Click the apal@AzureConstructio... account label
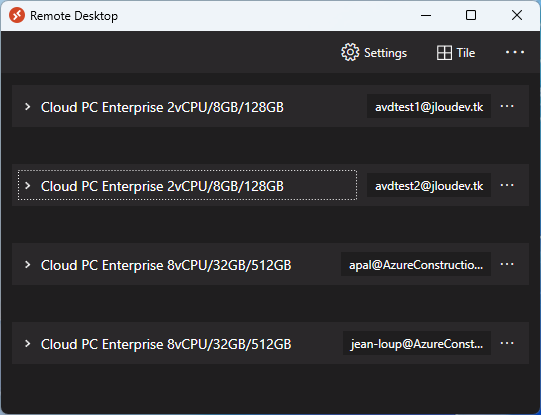Screen dimensions: 541x415 [x=416, y=264]
